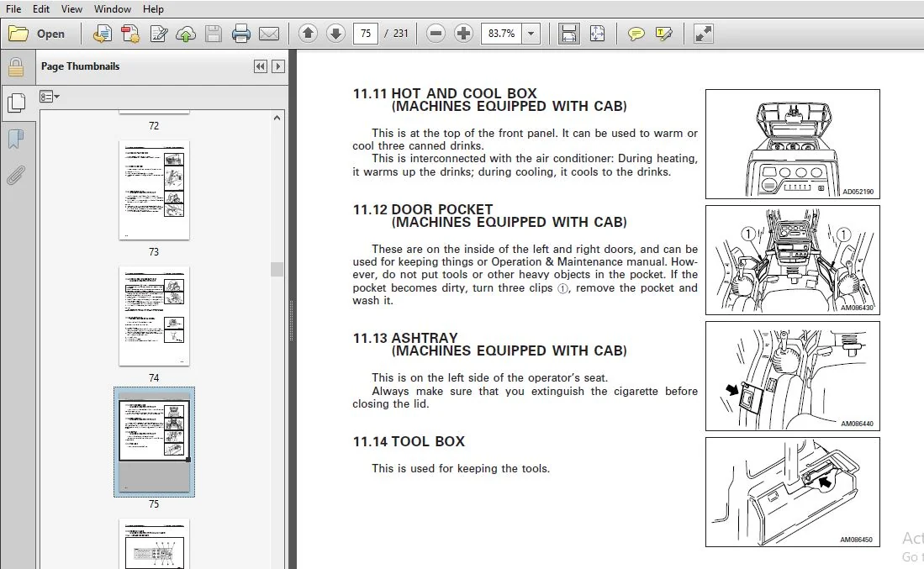924x569 pixels.
Task: Collapse the thumbnails pane with double arrow
Action: 261,66
